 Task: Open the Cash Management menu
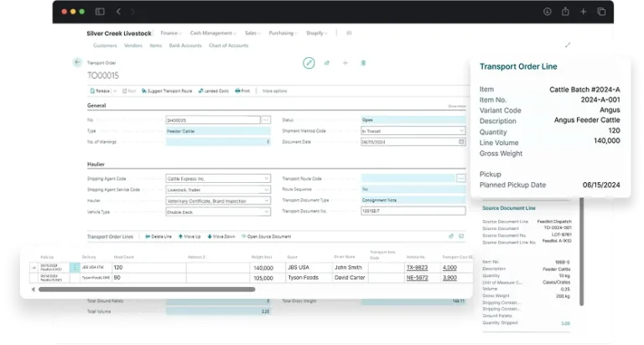point(213,33)
